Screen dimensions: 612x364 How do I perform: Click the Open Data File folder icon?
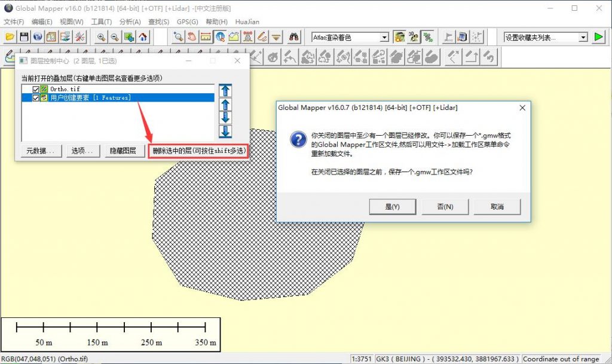click(x=10, y=37)
